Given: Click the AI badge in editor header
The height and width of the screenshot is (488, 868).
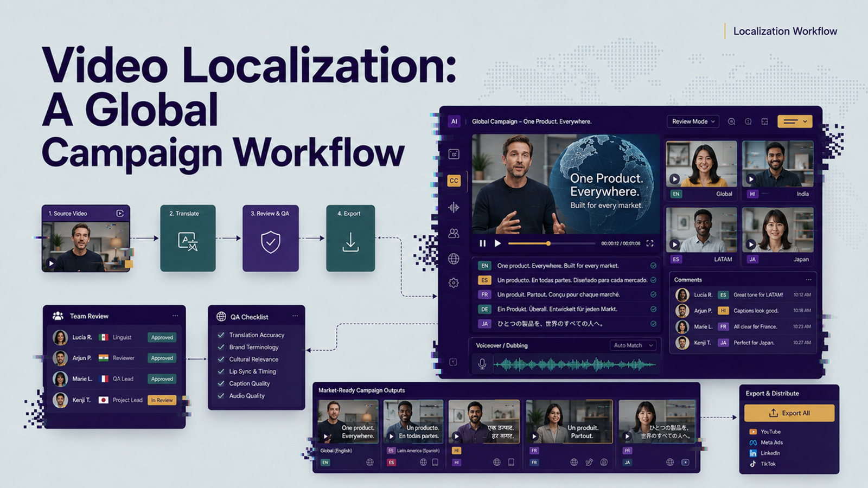Looking at the screenshot, I should click(454, 121).
